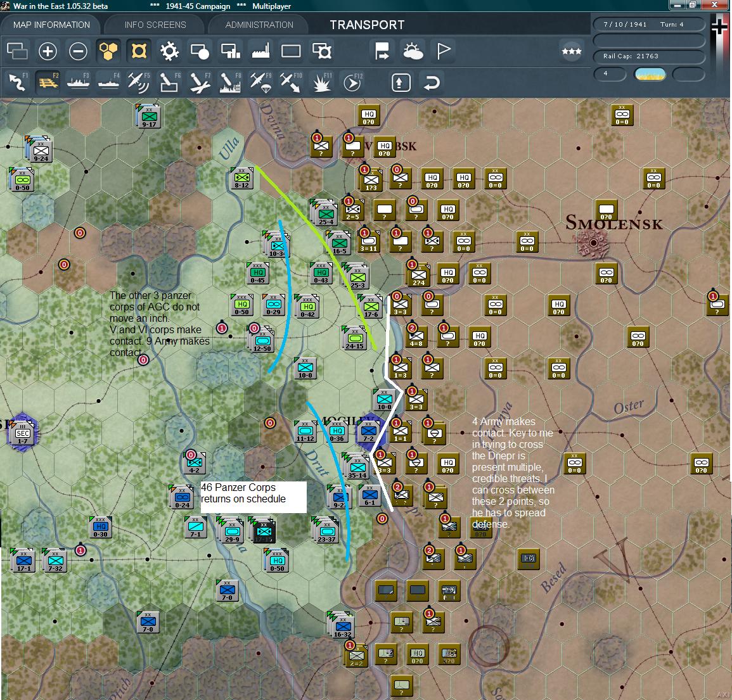Select the 35-14 unit stack
This screenshot has width=732, height=700.
(356, 466)
